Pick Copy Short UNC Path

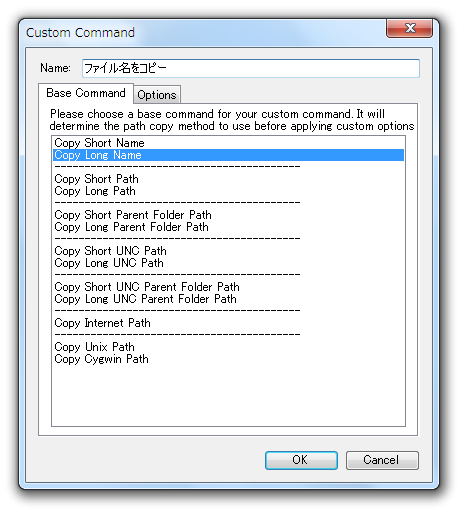click(228, 251)
